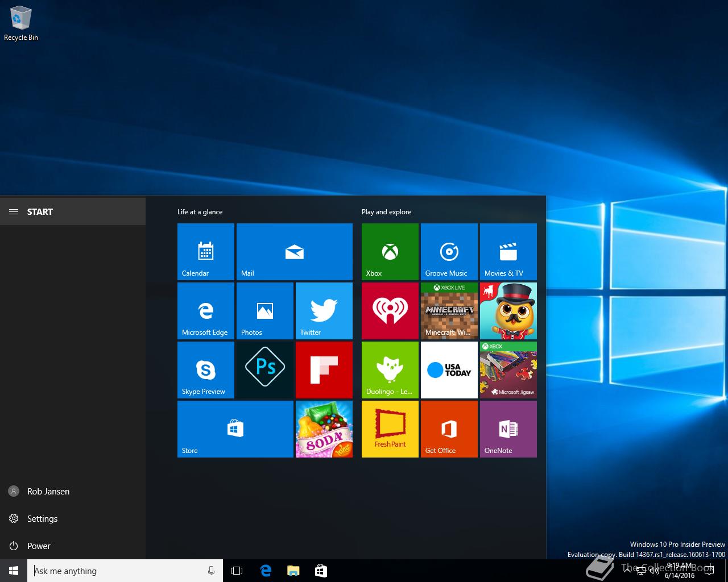Show hidden tray icons chevron
728x582 pixels.
(627, 571)
